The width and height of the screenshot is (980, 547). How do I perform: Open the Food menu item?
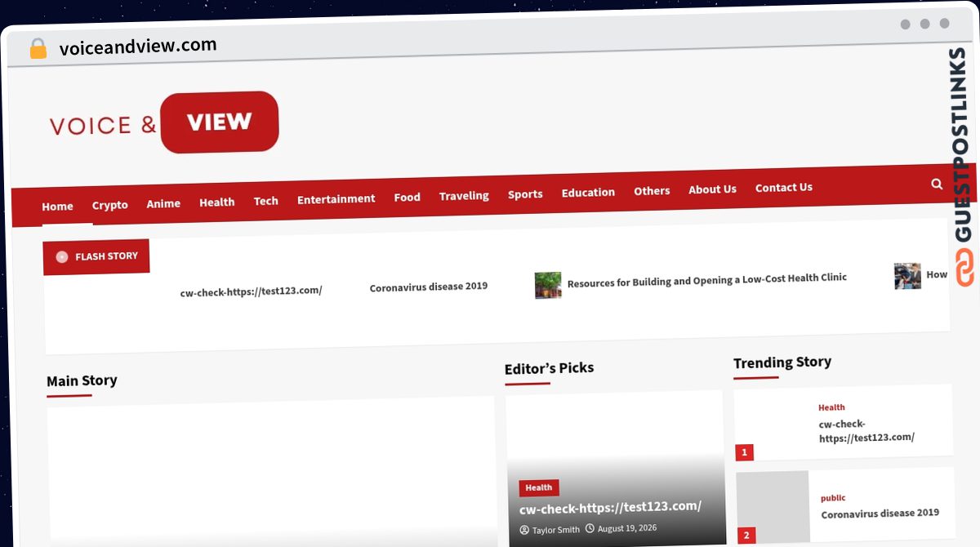click(x=407, y=197)
